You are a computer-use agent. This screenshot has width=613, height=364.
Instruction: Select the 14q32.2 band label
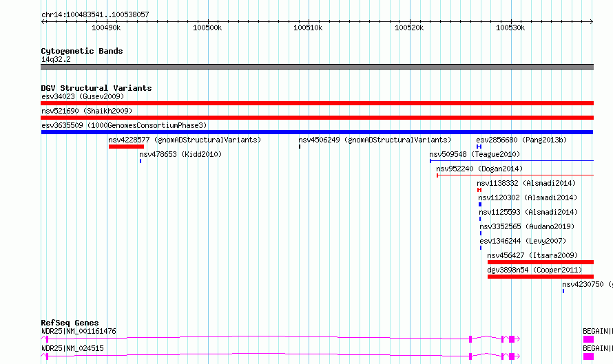point(56,59)
